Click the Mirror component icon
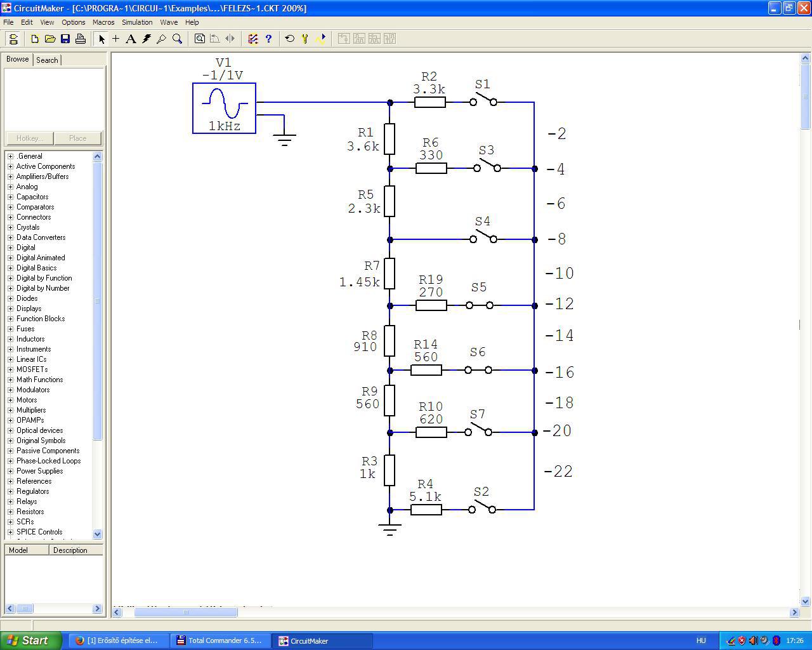The image size is (812, 650). (x=230, y=39)
